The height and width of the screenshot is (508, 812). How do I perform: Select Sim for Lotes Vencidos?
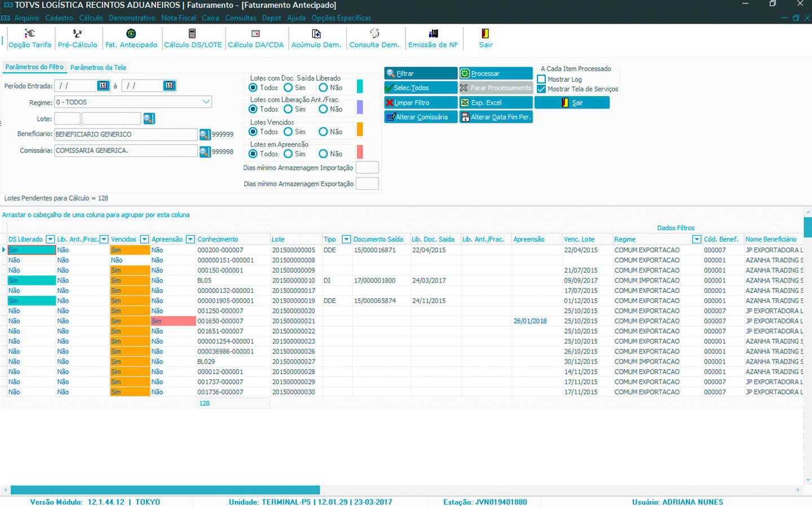tap(289, 132)
